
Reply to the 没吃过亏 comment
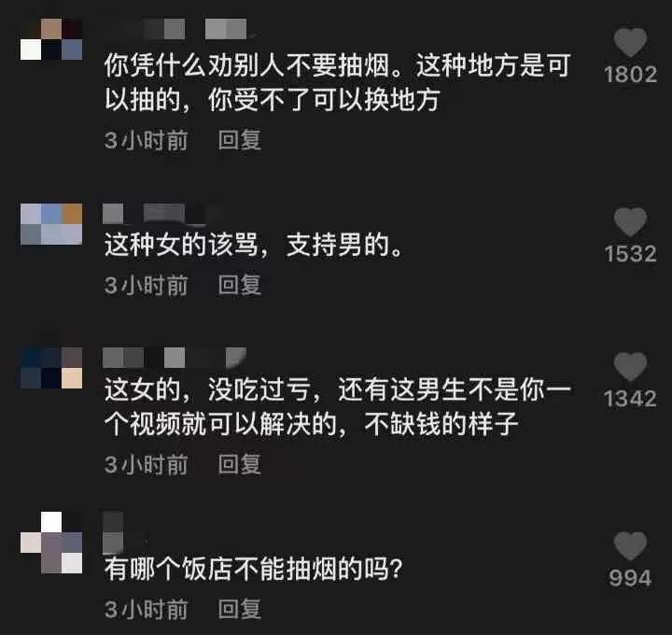tap(239, 464)
